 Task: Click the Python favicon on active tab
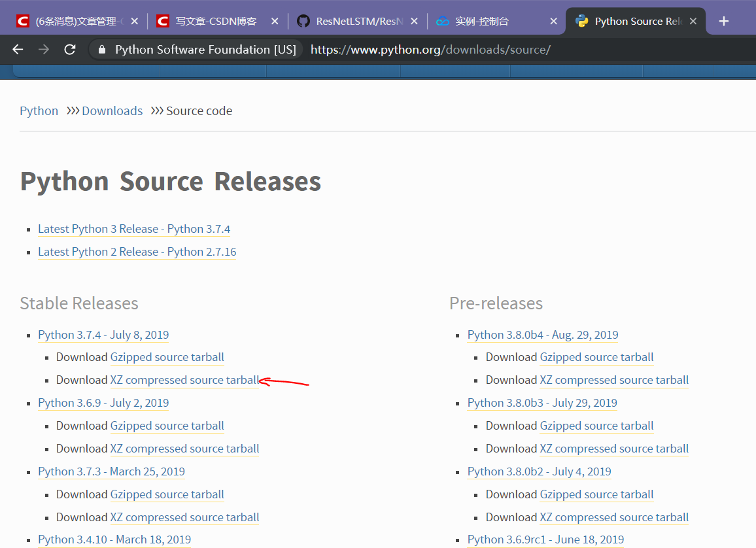tap(582, 21)
